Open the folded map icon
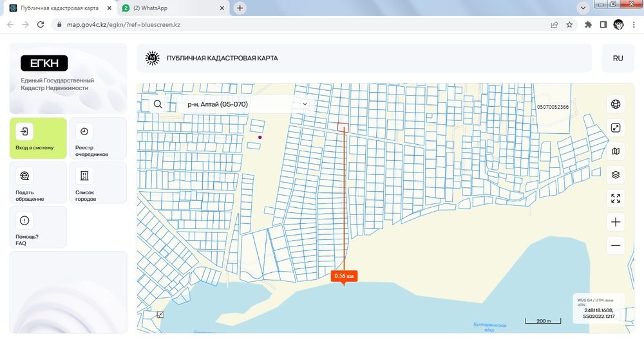Image resolution: width=644 pixels, height=343 pixels. [x=615, y=151]
